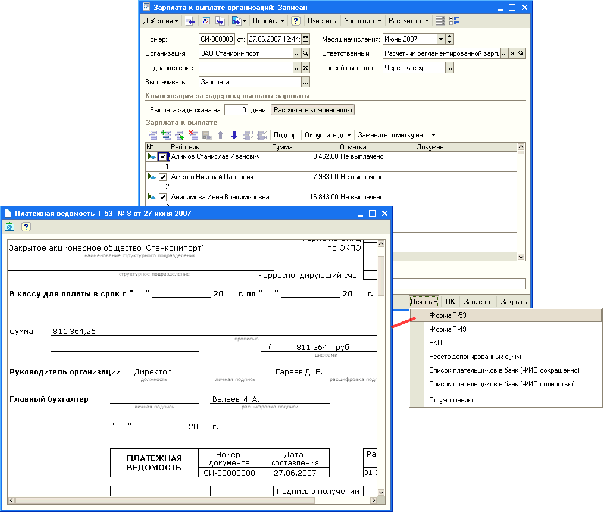This screenshot has height=513, width=604.
Task: Open the dropdown between Подбор and Заменить отметку
Action: (327, 135)
